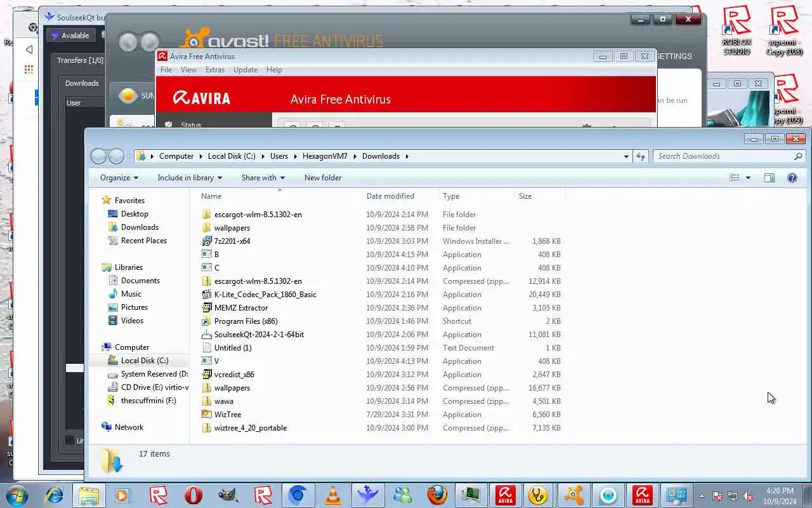The width and height of the screenshot is (812, 508).
Task: Select the MEMZ Extractor application icon
Action: pyautogui.click(x=207, y=308)
